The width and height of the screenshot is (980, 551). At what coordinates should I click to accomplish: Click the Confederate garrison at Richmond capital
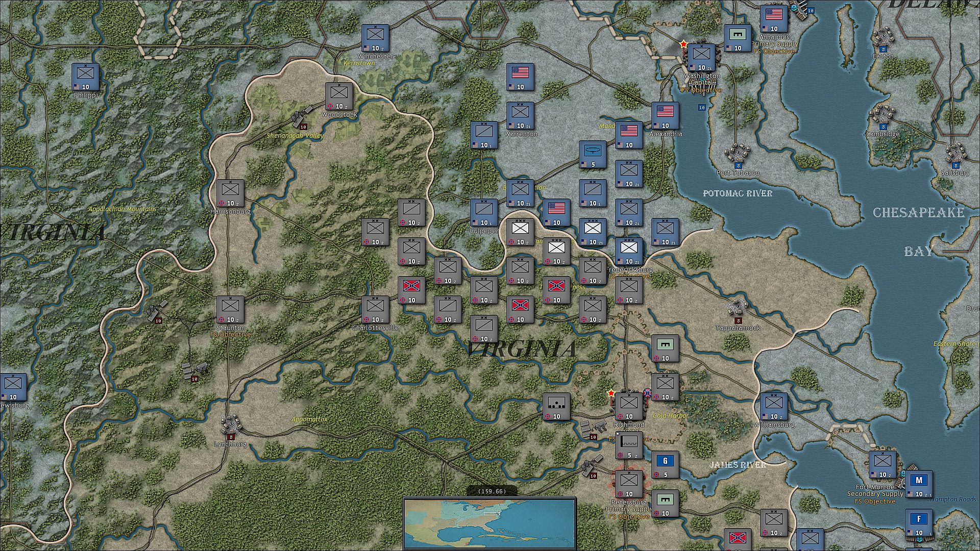(629, 406)
